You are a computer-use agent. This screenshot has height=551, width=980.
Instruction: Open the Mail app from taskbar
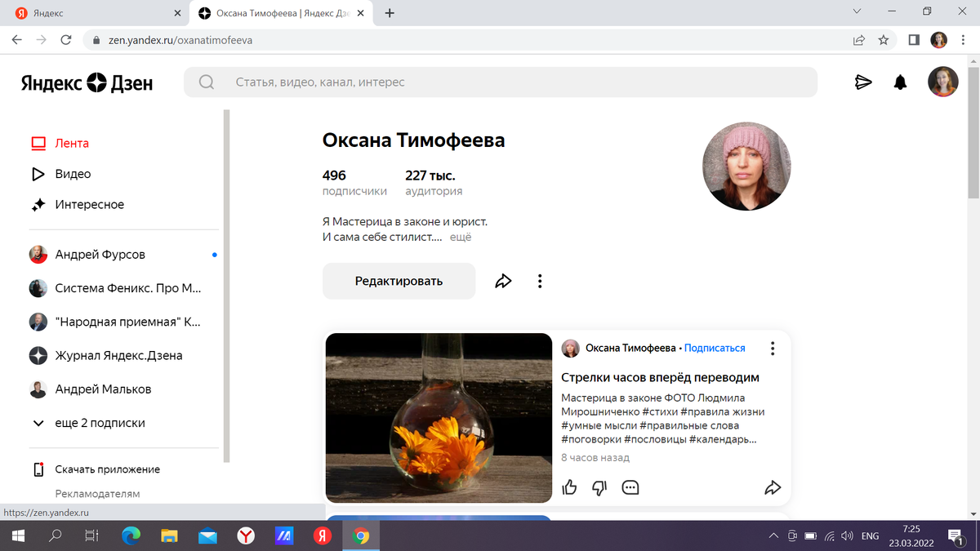tap(207, 536)
